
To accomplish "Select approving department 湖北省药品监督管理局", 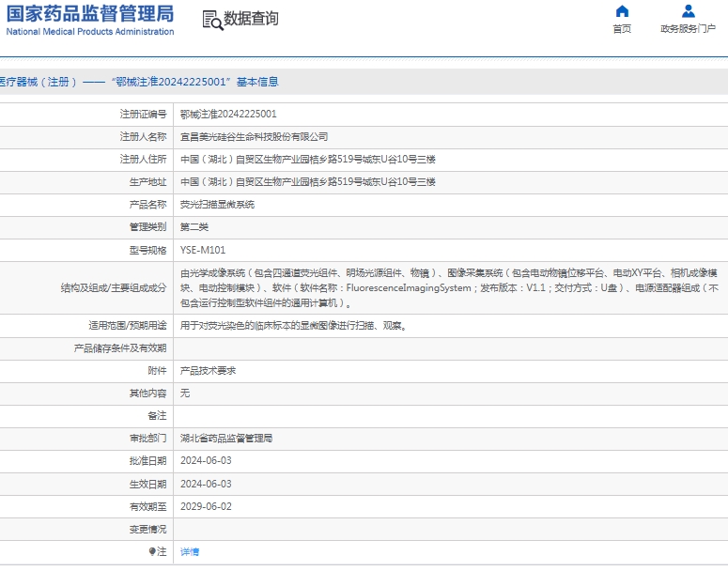I will (226, 439).
